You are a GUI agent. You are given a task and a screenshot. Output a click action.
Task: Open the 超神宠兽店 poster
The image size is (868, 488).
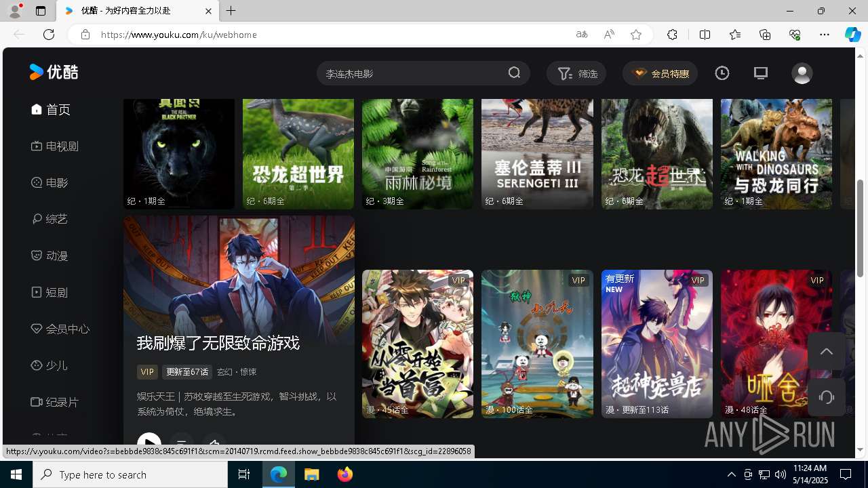click(657, 344)
